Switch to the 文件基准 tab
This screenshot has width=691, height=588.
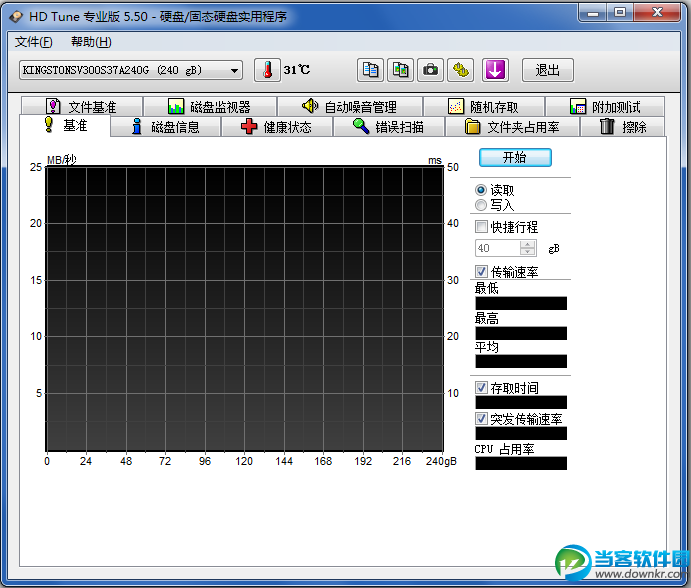pos(82,107)
